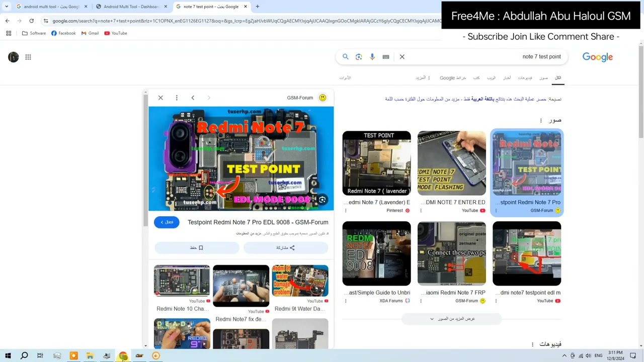Image resolution: width=644 pixels, height=362 pixels.
Task: Open Testpoint Redmi Note 7 Pro EDL title link
Action: tap(258, 222)
